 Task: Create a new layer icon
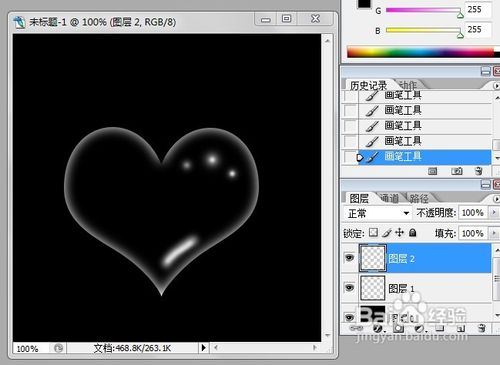pos(461,329)
